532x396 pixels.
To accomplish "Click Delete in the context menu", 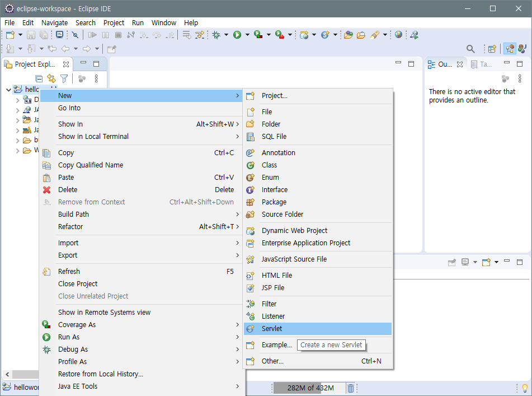I will click(141, 189).
